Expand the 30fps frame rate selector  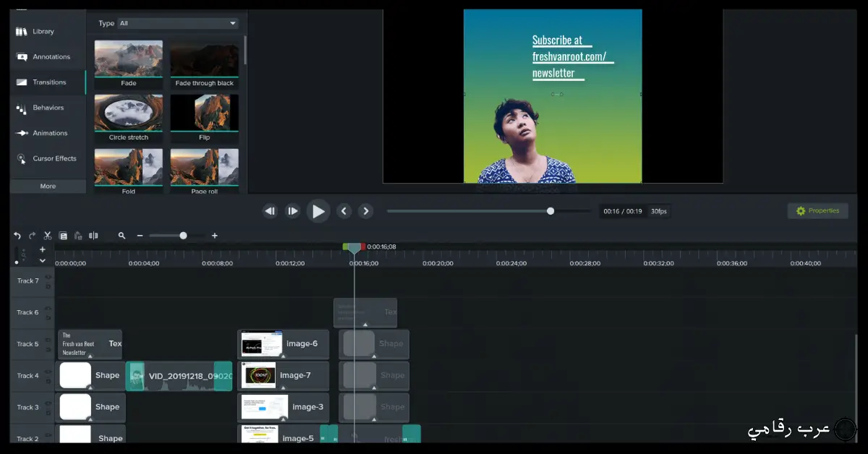[x=658, y=211]
